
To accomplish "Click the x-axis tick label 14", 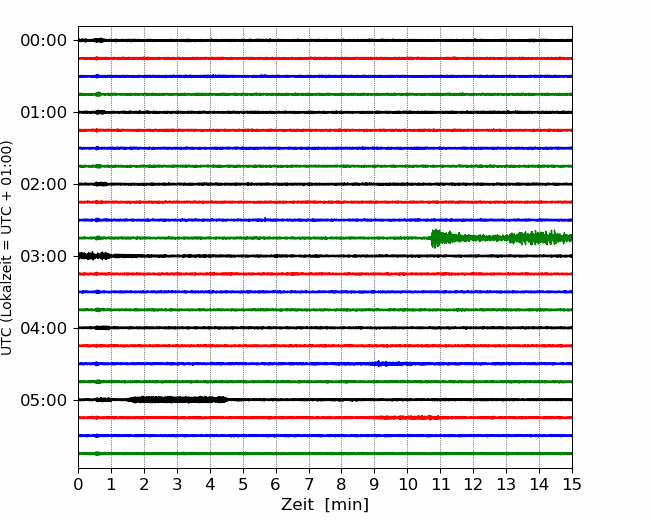I will coord(539,484).
